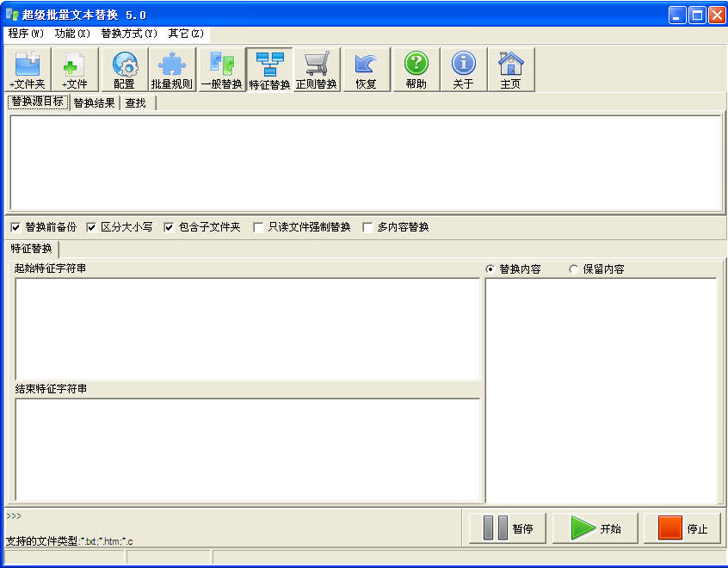Image resolution: width=728 pixels, height=568 pixels.
Task: Select the 正则替换 regex replace mode
Action: click(x=317, y=69)
